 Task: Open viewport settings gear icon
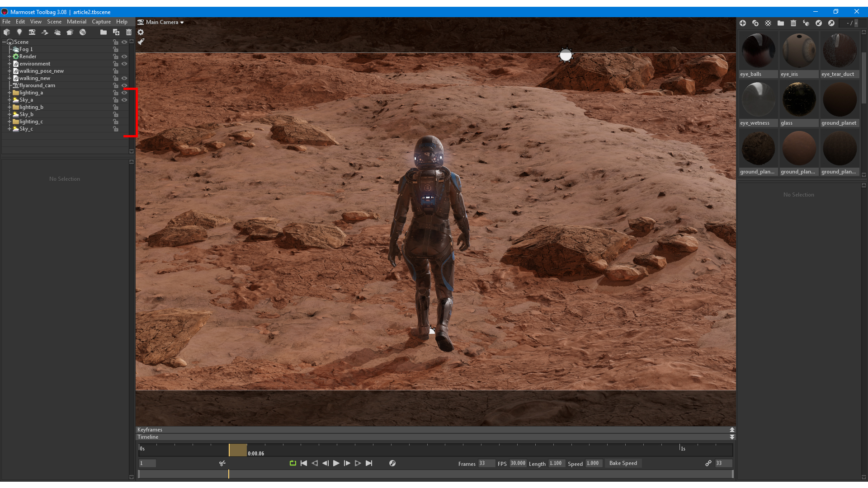pyautogui.click(x=141, y=32)
